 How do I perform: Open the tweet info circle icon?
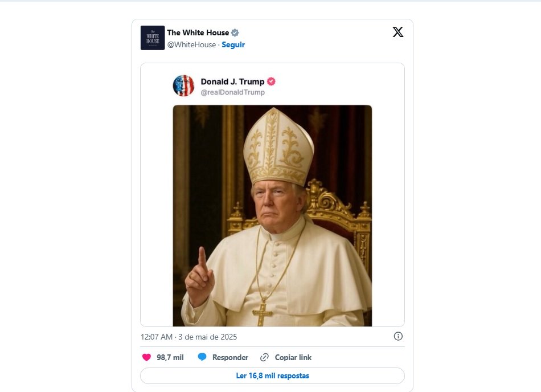point(398,336)
